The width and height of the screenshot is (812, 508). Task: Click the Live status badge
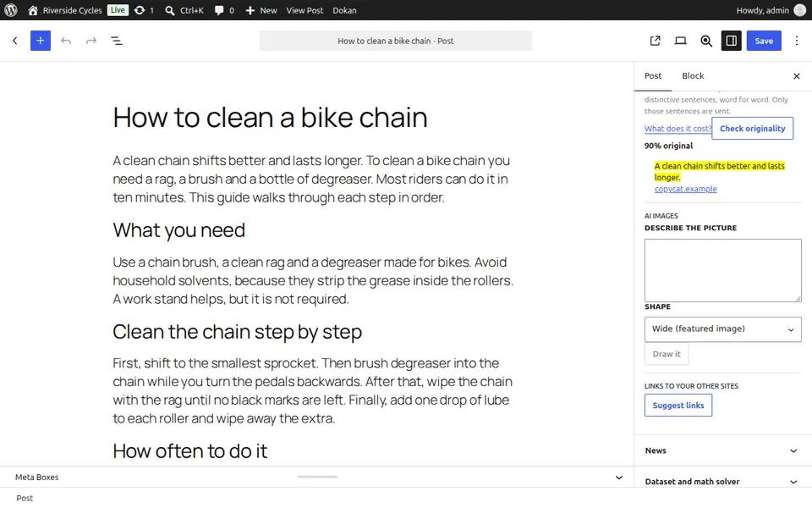(x=118, y=10)
